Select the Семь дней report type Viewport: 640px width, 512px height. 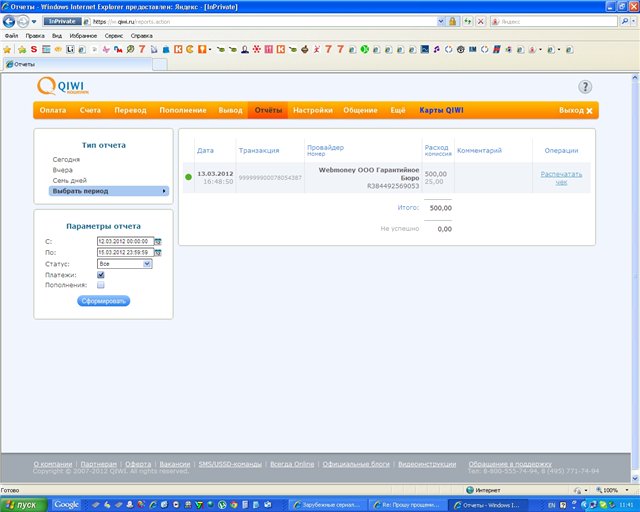(x=70, y=180)
